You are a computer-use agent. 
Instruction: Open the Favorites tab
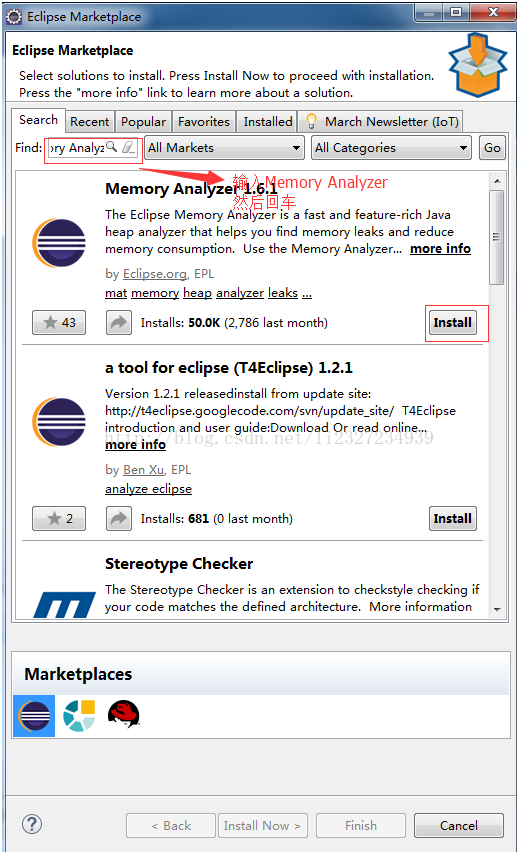point(204,121)
